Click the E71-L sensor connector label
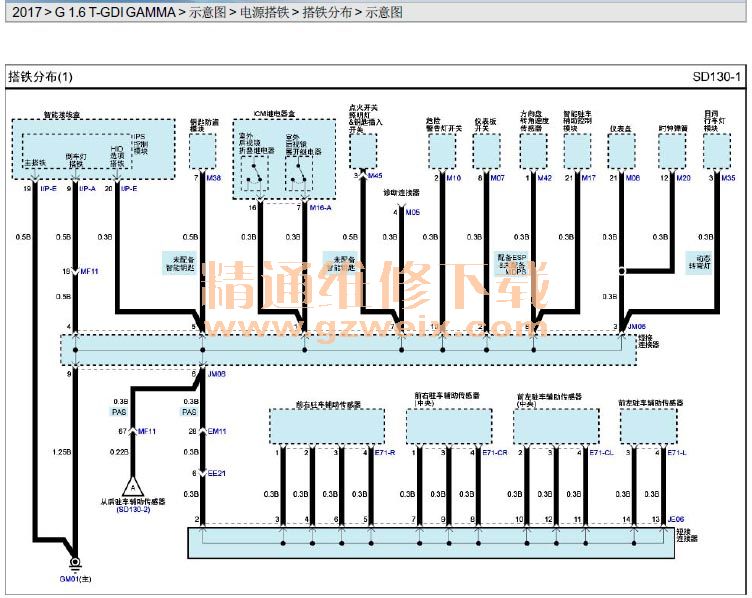752x598 pixels. pyautogui.click(x=677, y=452)
